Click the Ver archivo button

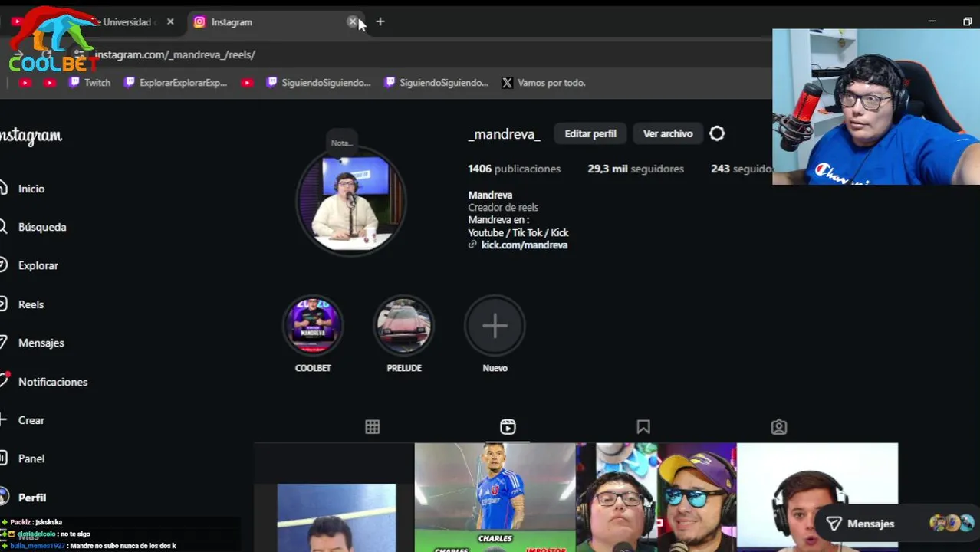point(668,133)
